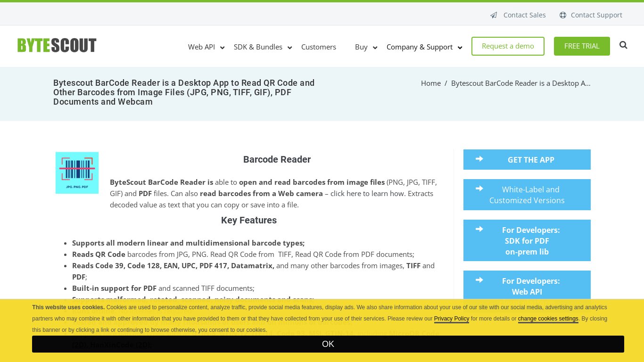The height and width of the screenshot is (362, 644).
Task: Open Contact Sales link
Action: [x=524, y=15]
